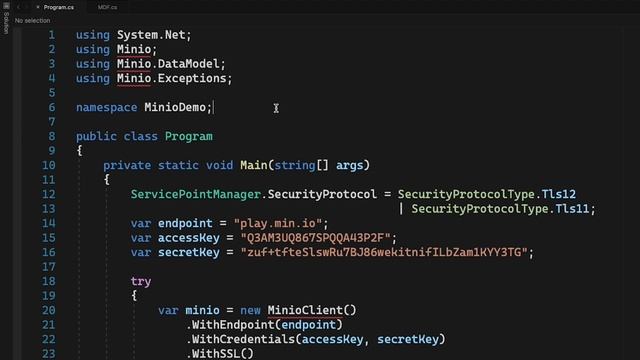640x360 pixels.
Task: Click 'MinioDemo' namespace name
Action: pyautogui.click(x=175, y=107)
